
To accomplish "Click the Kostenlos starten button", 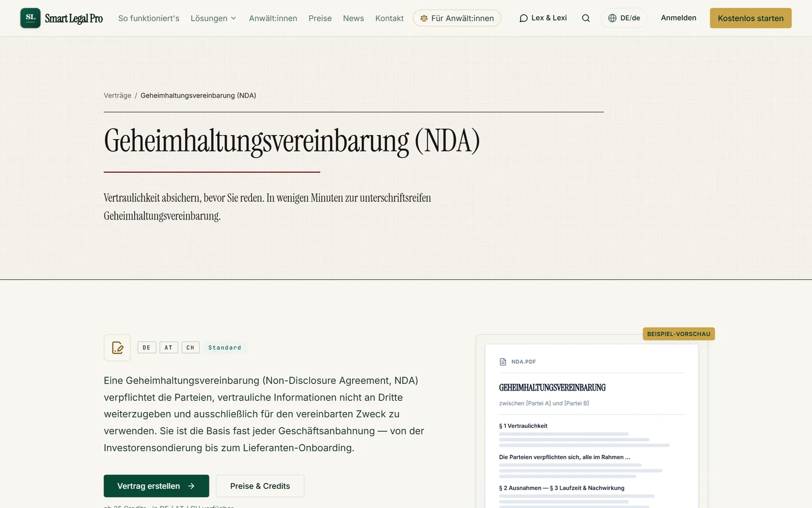I will pos(751,18).
